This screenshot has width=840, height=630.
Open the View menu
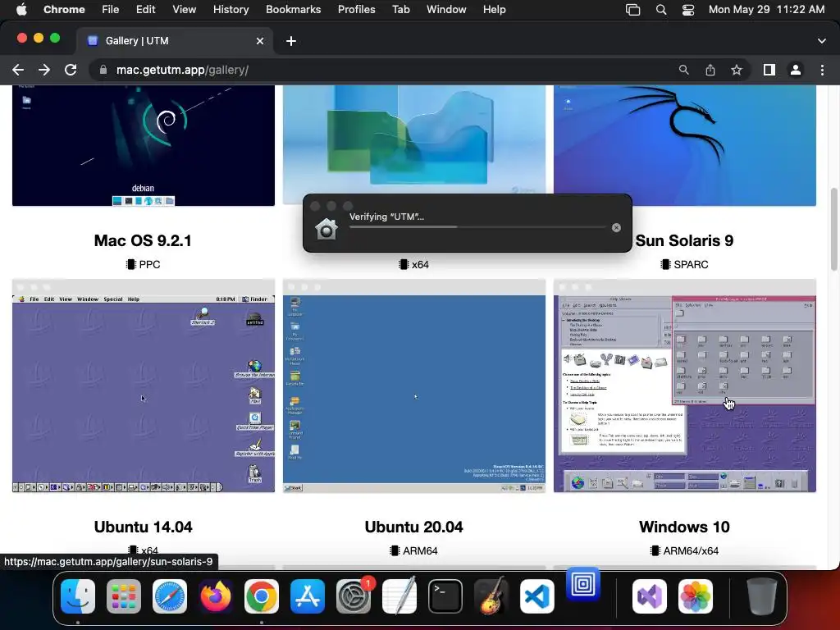point(185,9)
